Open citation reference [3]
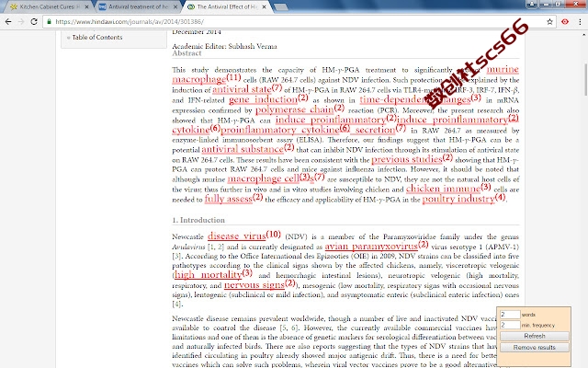The height and width of the screenshot is (368, 588). (x=176, y=256)
